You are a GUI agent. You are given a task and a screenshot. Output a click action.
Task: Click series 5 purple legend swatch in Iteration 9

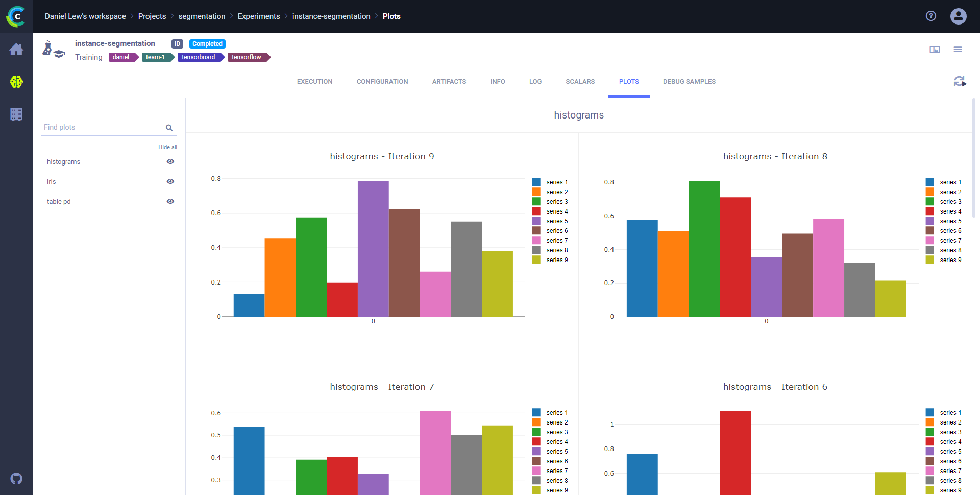point(536,221)
